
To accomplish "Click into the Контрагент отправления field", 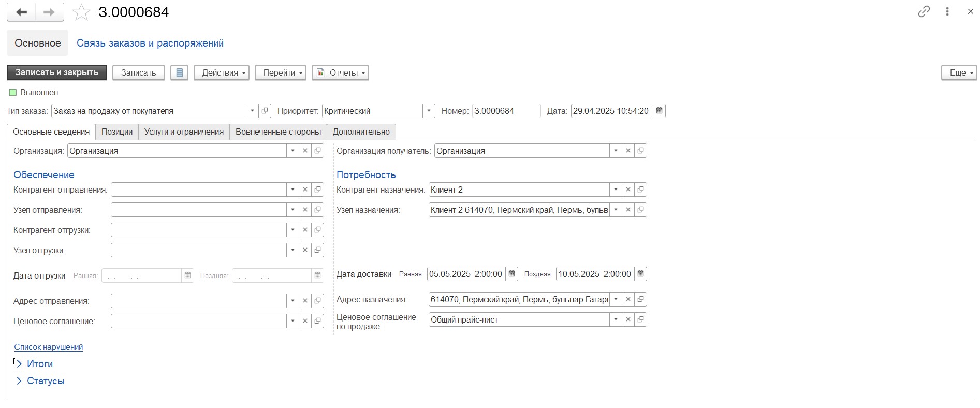I will pos(198,190).
